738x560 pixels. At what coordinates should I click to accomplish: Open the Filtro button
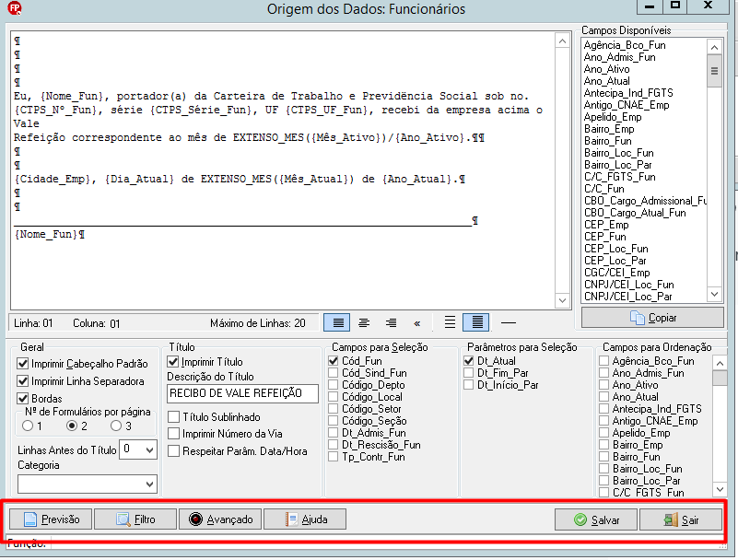point(135,519)
